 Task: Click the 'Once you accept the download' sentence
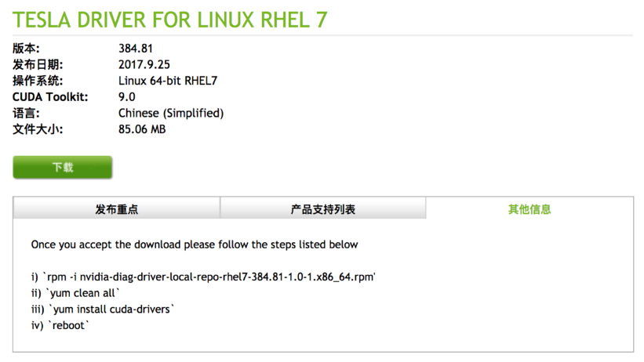[195, 244]
